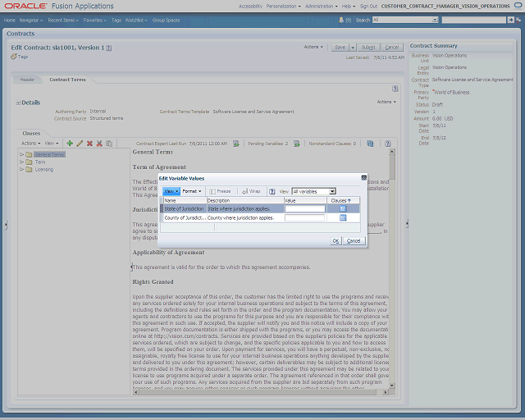
Task: Open the Clauses Actions menu
Action: coord(31,144)
